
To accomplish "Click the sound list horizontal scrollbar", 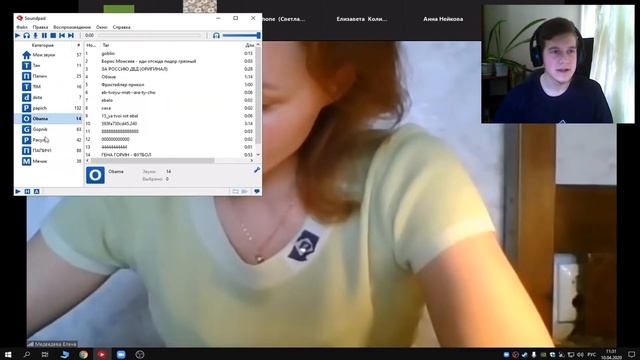I will point(152,161).
